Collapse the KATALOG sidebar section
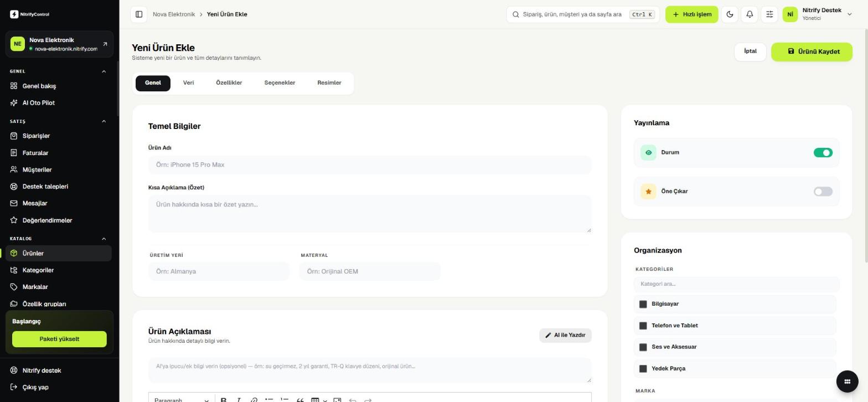The height and width of the screenshot is (402, 868). [x=104, y=239]
